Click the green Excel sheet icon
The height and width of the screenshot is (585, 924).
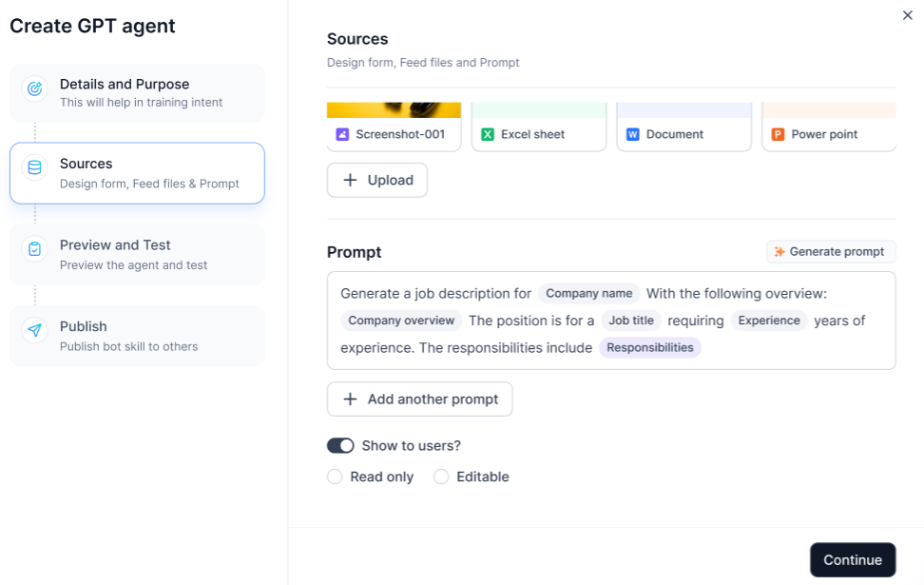coord(490,136)
